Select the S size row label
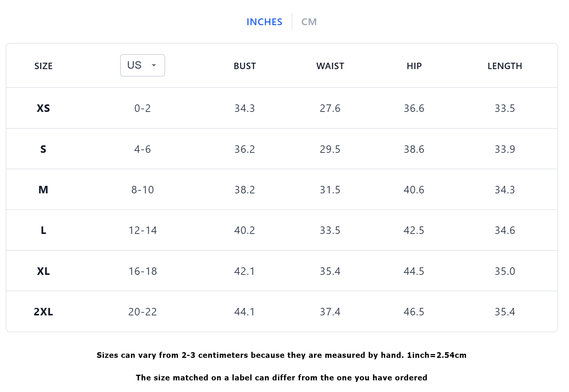Viewport: 569px width, 392px height. (43, 149)
